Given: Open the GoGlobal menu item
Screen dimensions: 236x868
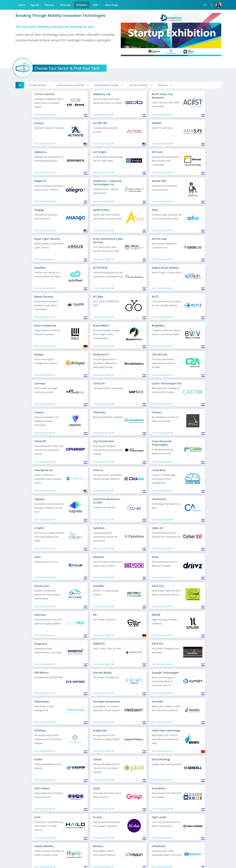Looking at the screenshot, I should (x=65, y=5).
